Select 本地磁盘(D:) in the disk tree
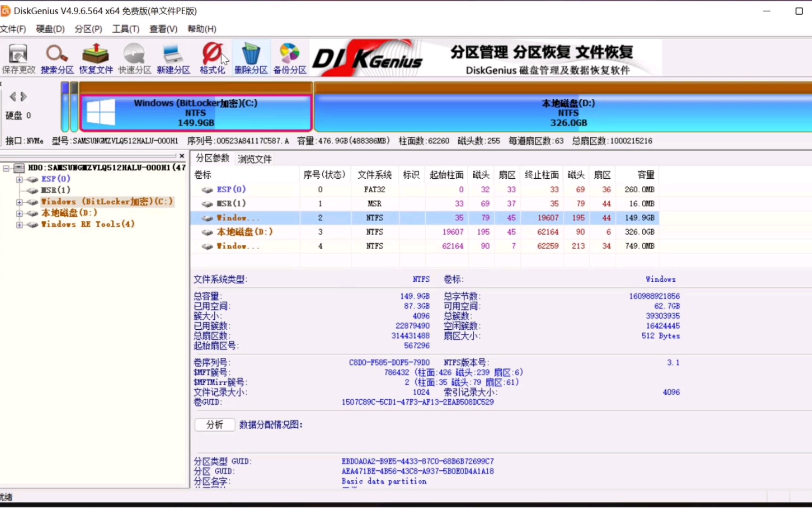812x508 pixels. [69, 213]
